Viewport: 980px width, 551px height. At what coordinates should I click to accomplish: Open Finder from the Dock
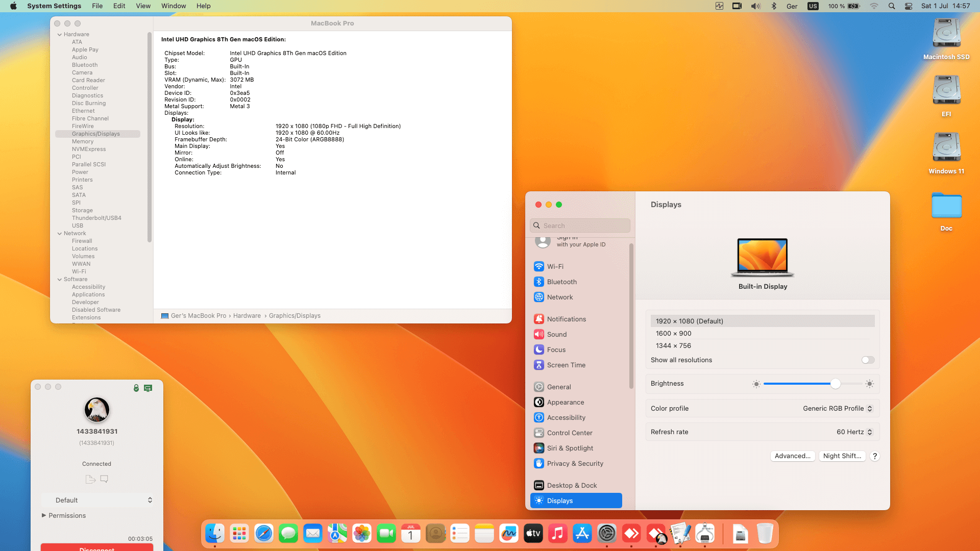tap(215, 534)
